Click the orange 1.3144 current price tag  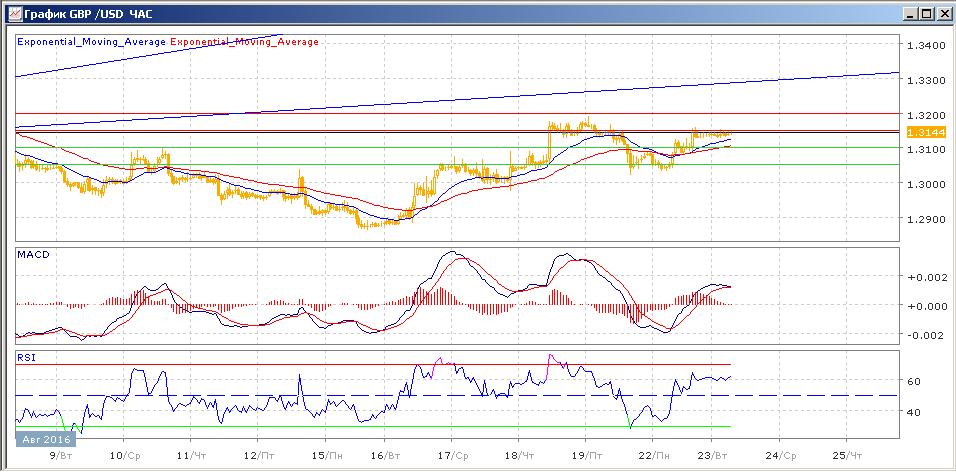921,132
